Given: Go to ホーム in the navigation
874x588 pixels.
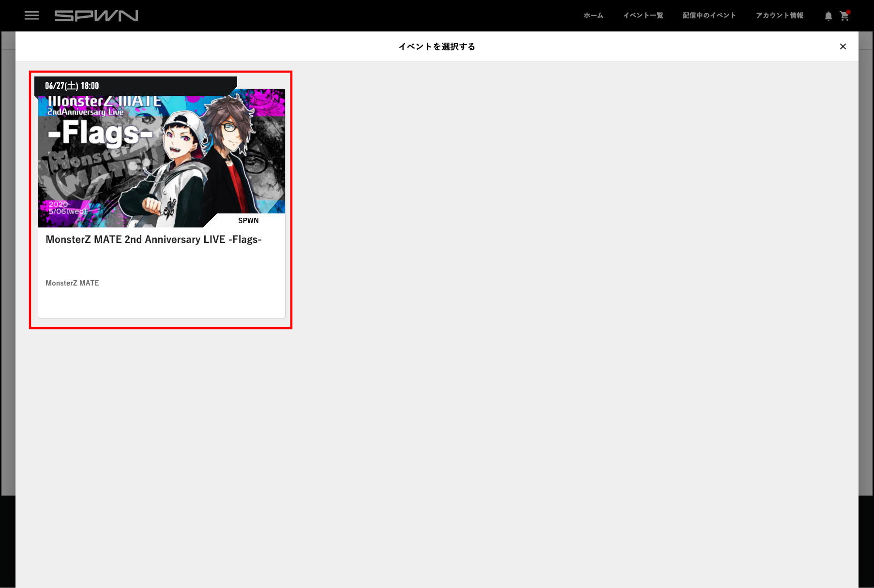Looking at the screenshot, I should point(593,15).
